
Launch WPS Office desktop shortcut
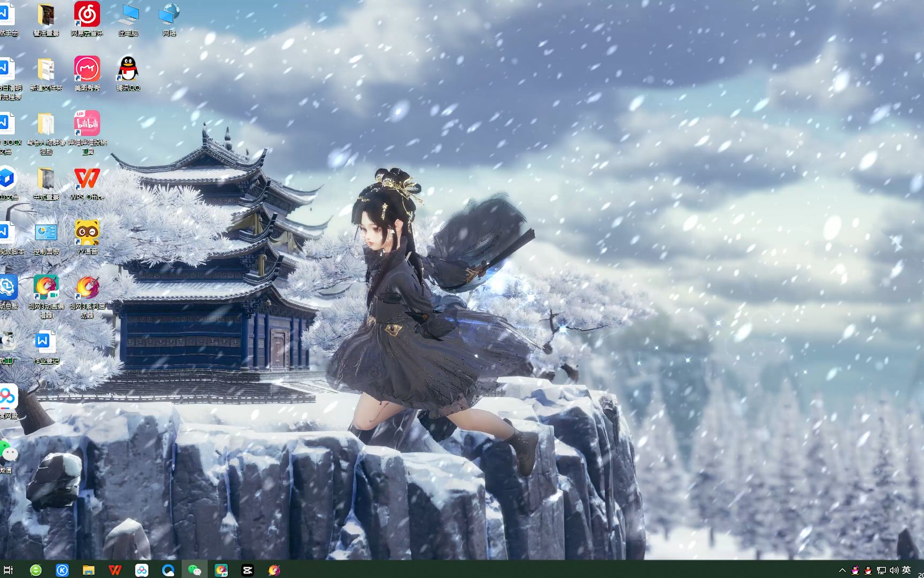87,184
